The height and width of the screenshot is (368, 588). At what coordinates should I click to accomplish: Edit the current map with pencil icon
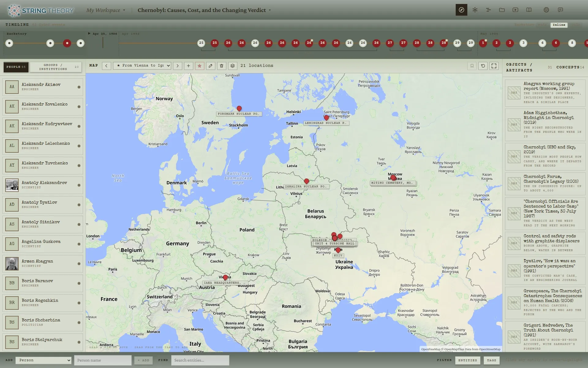[x=211, y=66]
